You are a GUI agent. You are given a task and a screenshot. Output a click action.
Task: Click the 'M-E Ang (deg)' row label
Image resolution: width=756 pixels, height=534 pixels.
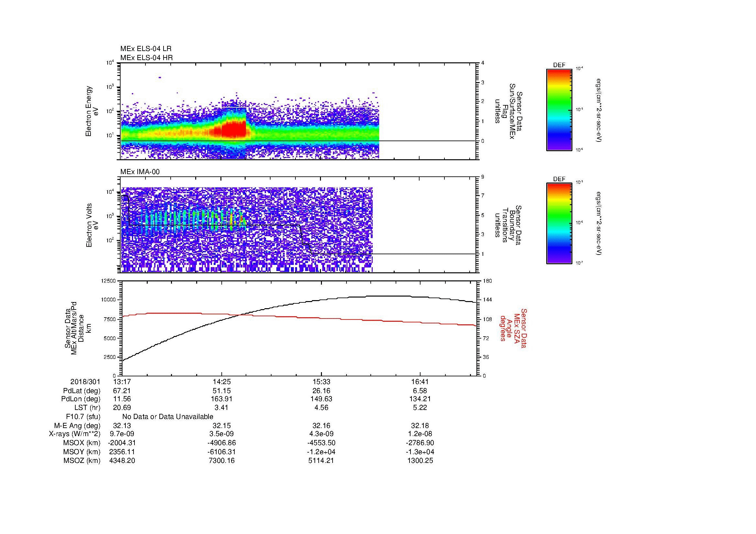[x=77, y=426]
